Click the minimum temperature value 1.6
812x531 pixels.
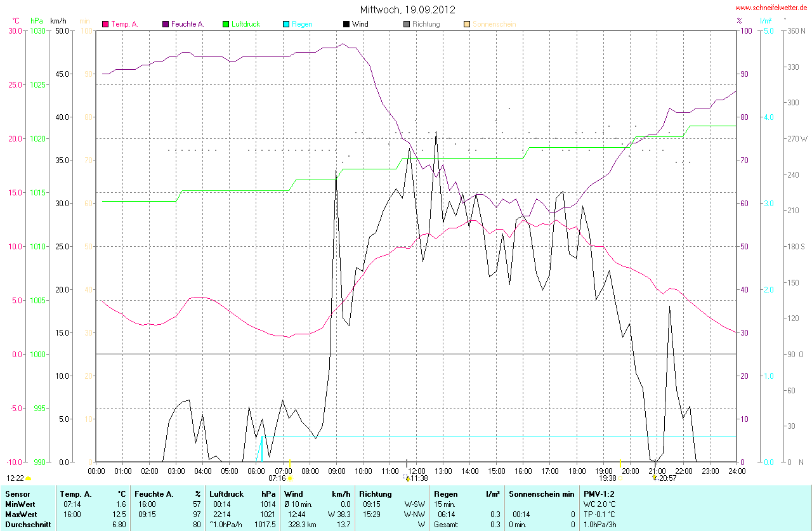coord(121,504)
